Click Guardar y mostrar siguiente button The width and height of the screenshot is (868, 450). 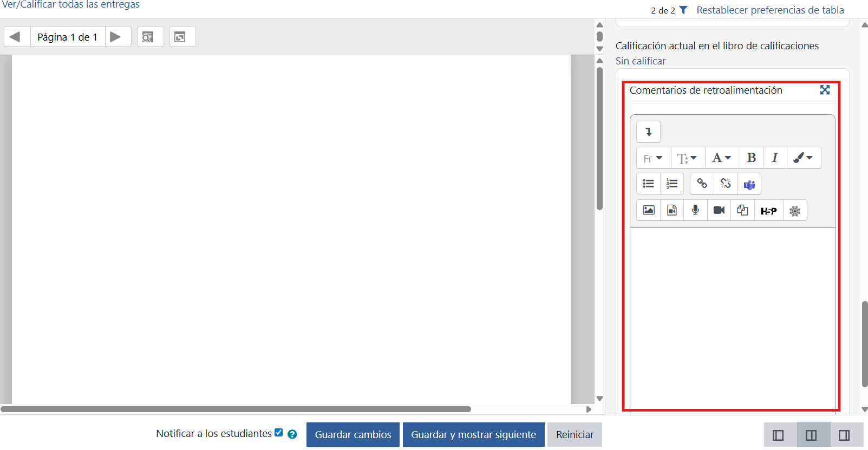(473, 435)
